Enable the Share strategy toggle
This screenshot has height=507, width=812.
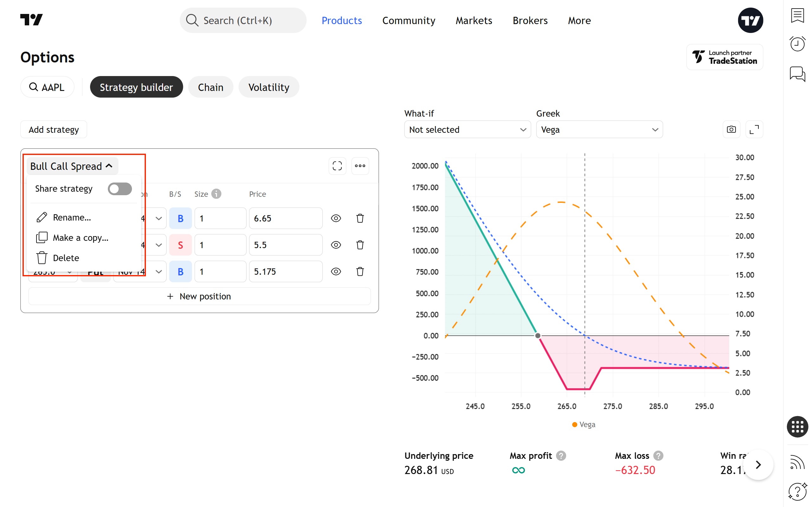[120, 189]
